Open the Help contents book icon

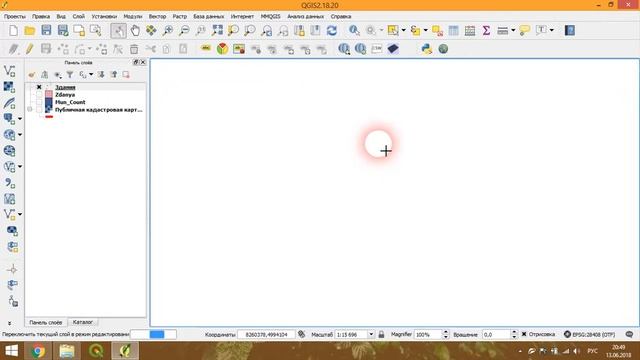click(570, 31)
